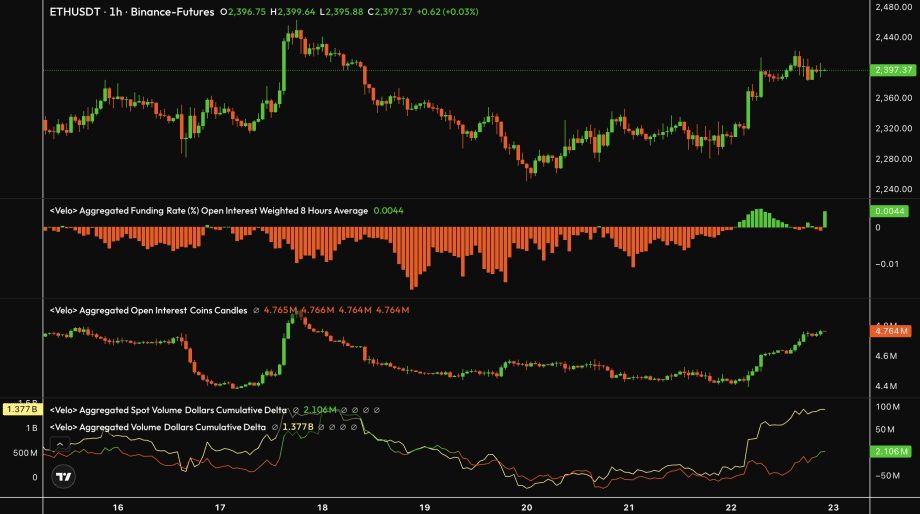Select the Aggregated Funding Rate indicator label

coord(208,210)
